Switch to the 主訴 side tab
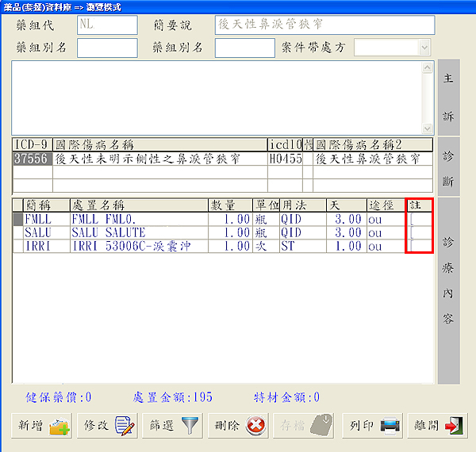The width and height of the screenshot is (476, 452). (x=448, y=97)
